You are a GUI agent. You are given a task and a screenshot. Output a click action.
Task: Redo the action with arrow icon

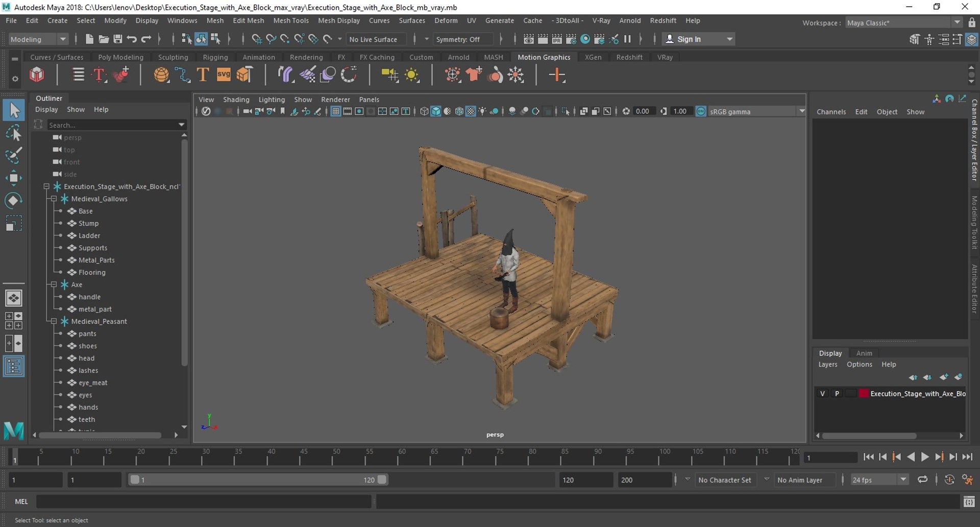coord(146,39)
